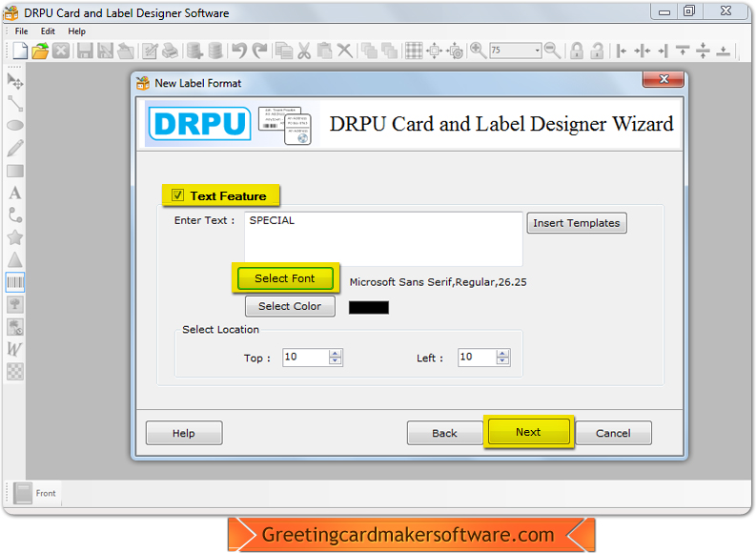Click the Next button
This screenshot has height=553, width=756.
528,432
